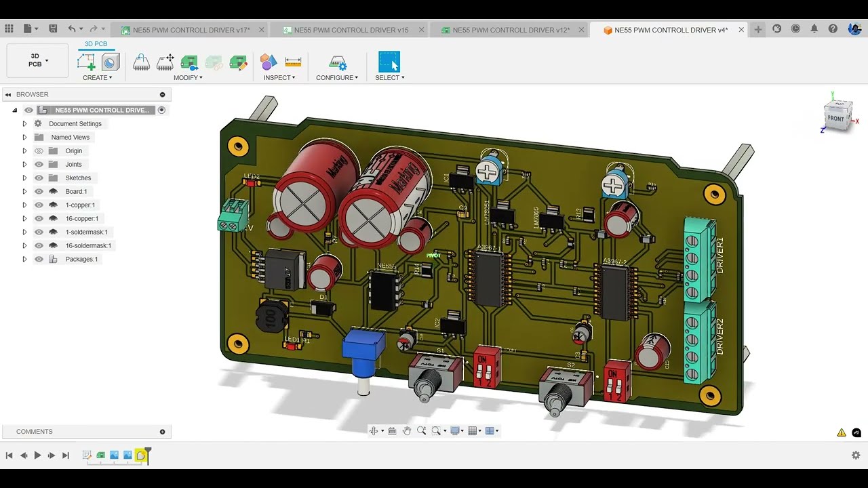The height and width of the screenshot is (488, 868).
Task: Click the FRONT face of the view cube
Action: coord(835,119)
